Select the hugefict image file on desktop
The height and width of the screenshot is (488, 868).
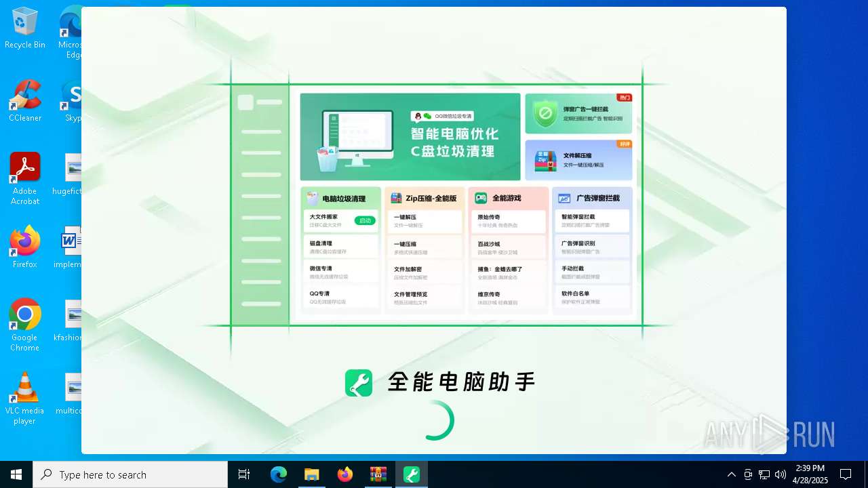pos(67,174)
